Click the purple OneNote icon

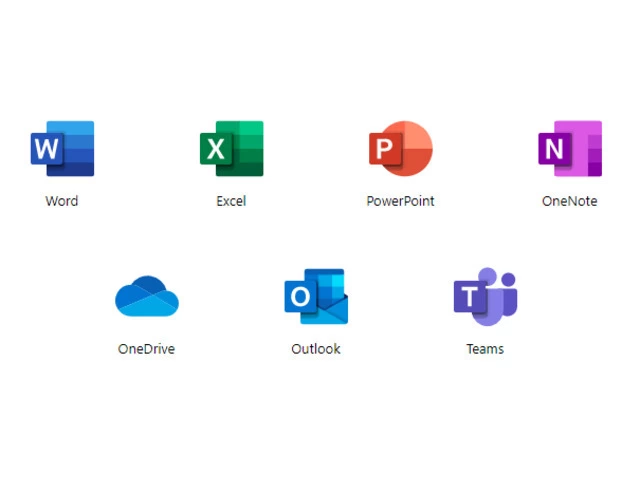pos(570,149)
